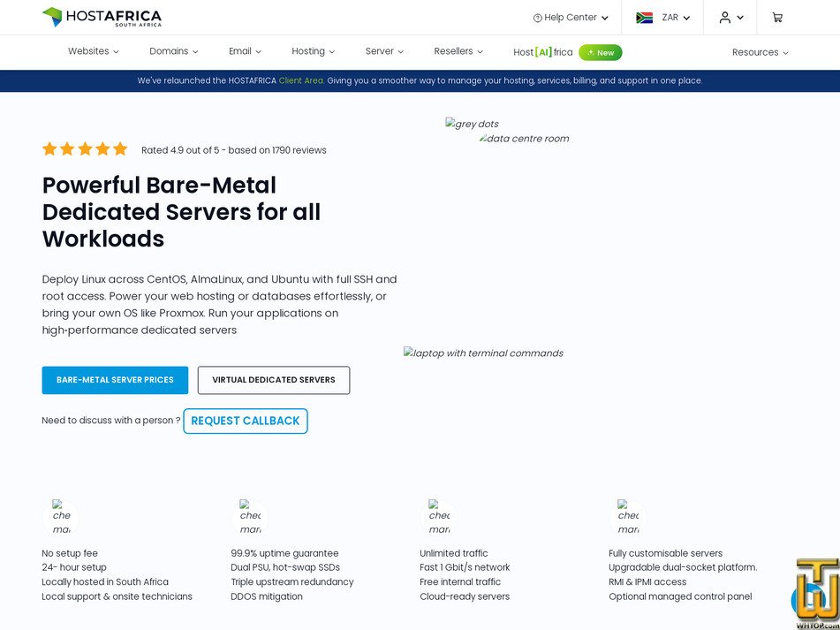Open the shopping cart icon
The width and height of the screenshot is (840, 630).
tap(776, 17)
